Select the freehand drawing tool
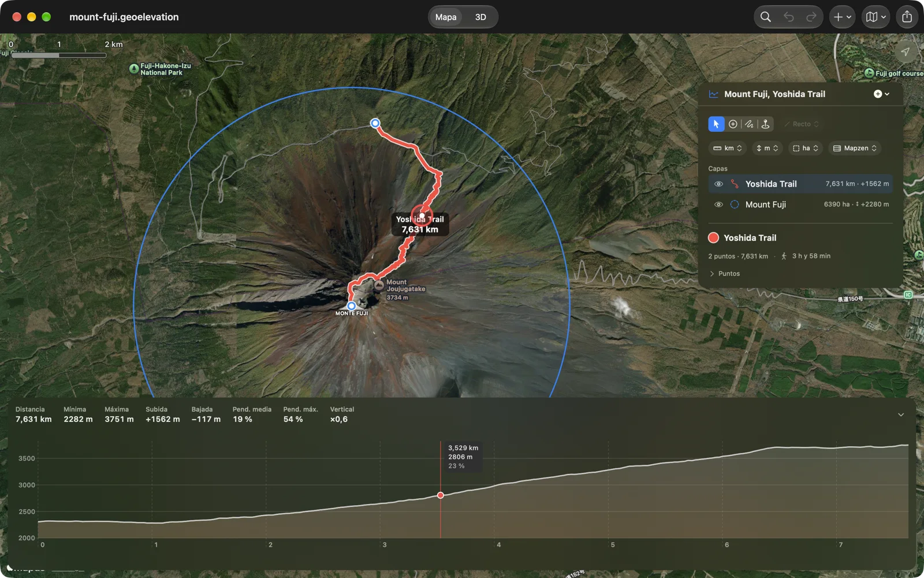The height and width of the screenshot is (578, 924). [749, 124]
